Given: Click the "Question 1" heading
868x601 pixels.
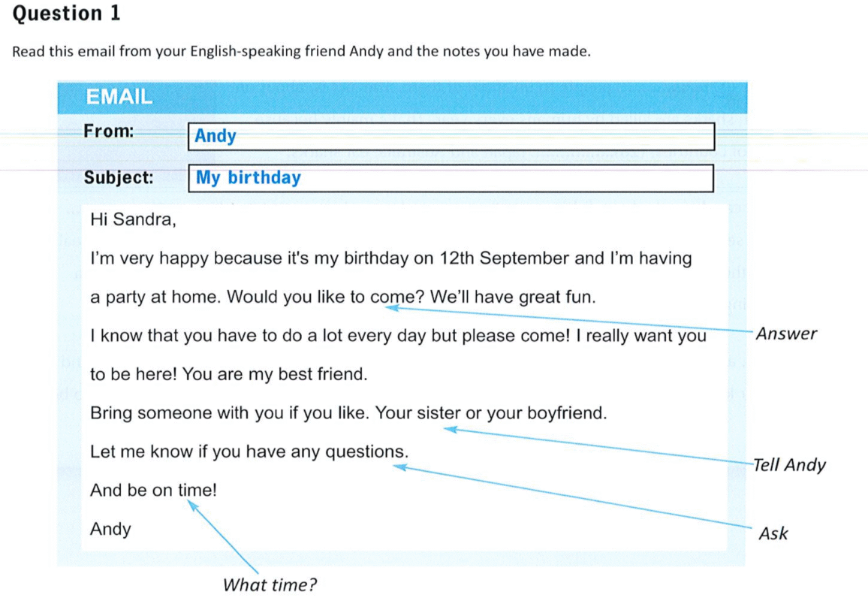Looking at the screenshot, I should tap(67, 14).
